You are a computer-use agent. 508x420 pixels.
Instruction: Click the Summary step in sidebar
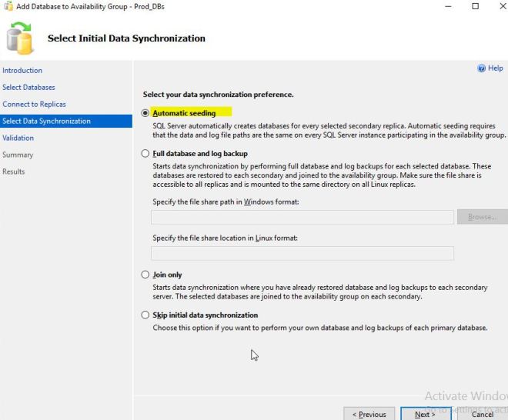18,155
